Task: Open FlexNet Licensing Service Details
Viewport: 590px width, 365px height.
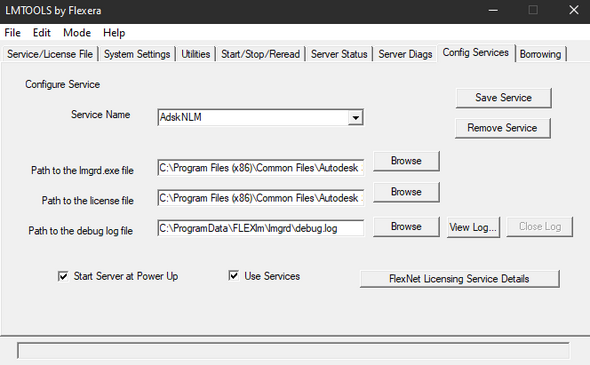Action: click(459, 279)
